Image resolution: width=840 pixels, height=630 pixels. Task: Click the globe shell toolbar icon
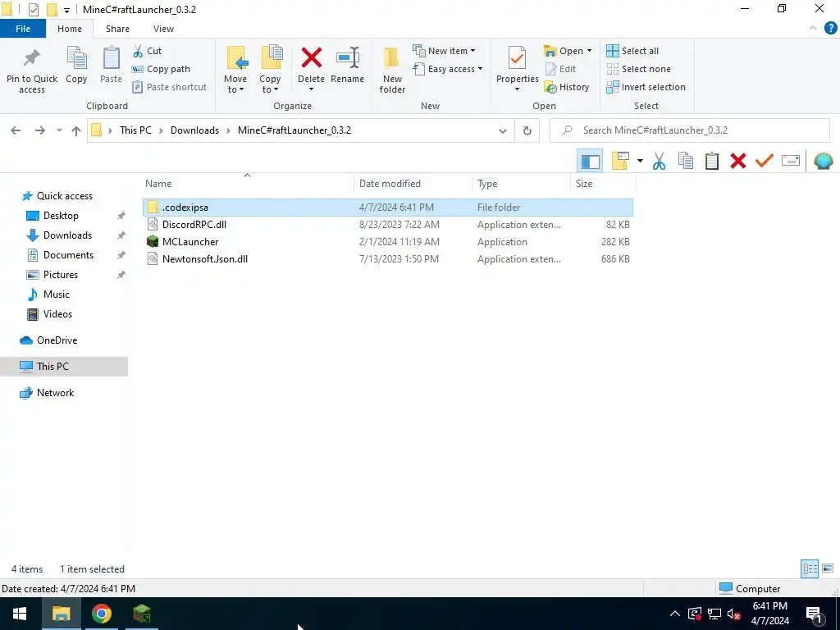click(x=823, y=161)
